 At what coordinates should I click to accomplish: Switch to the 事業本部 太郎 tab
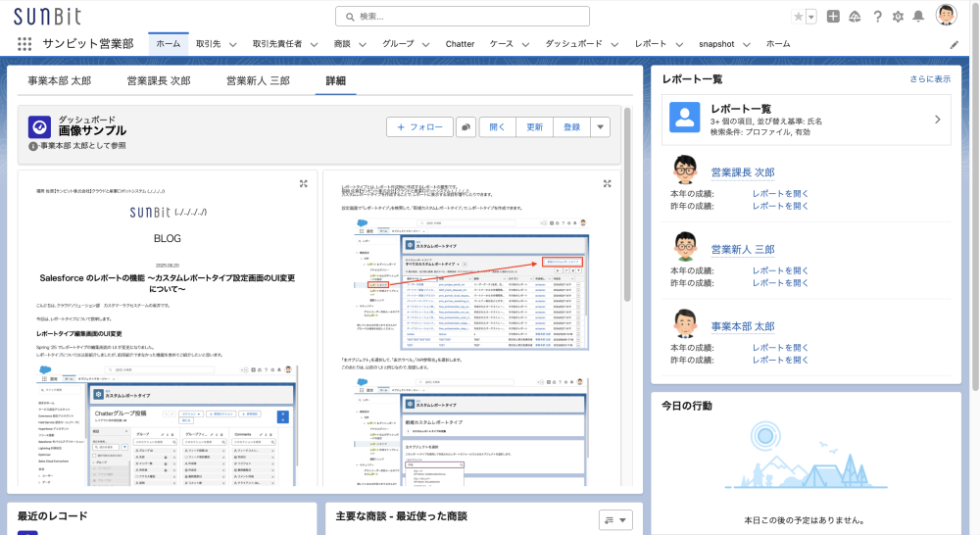pyautogui.click(x=60, y=80)
